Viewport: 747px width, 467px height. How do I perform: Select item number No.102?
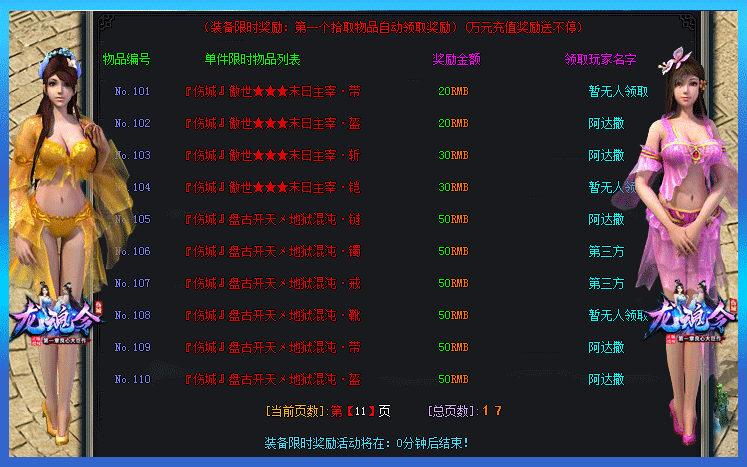(132, 123)
